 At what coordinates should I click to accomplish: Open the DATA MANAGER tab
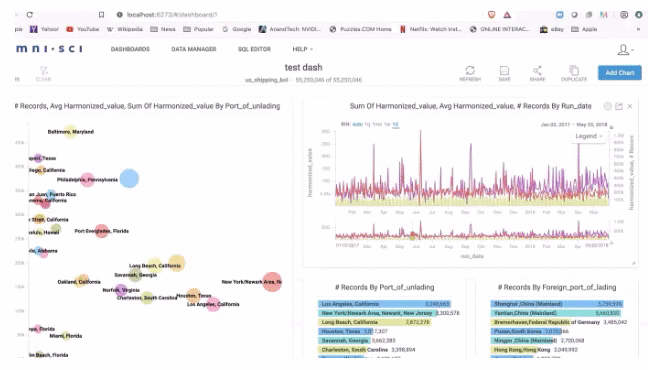point(194,49)
